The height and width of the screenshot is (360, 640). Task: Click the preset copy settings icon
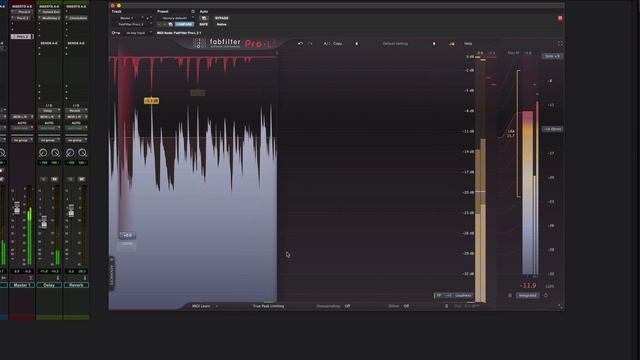170,24
